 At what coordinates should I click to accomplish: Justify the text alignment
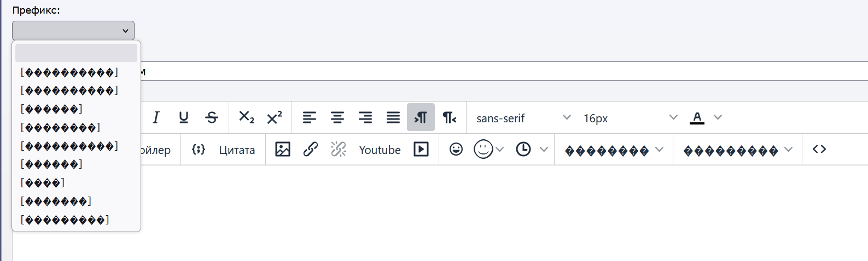[x=393, y=117]
